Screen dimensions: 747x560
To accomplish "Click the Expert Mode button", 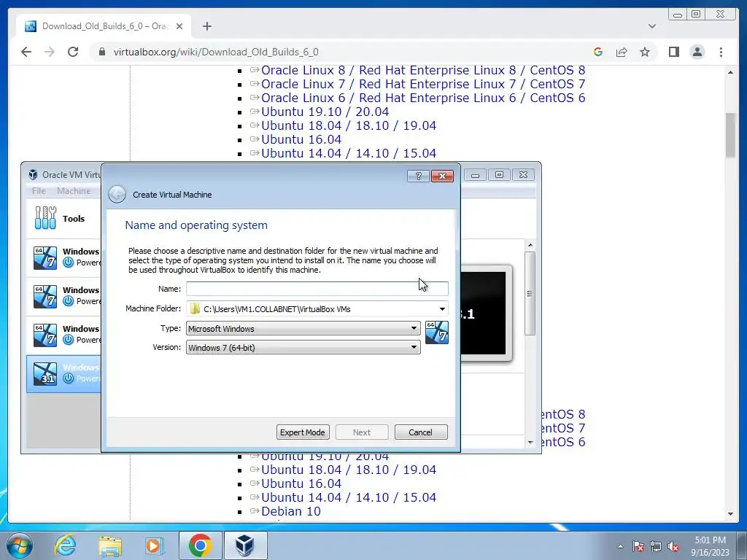I will click(303, 432).
